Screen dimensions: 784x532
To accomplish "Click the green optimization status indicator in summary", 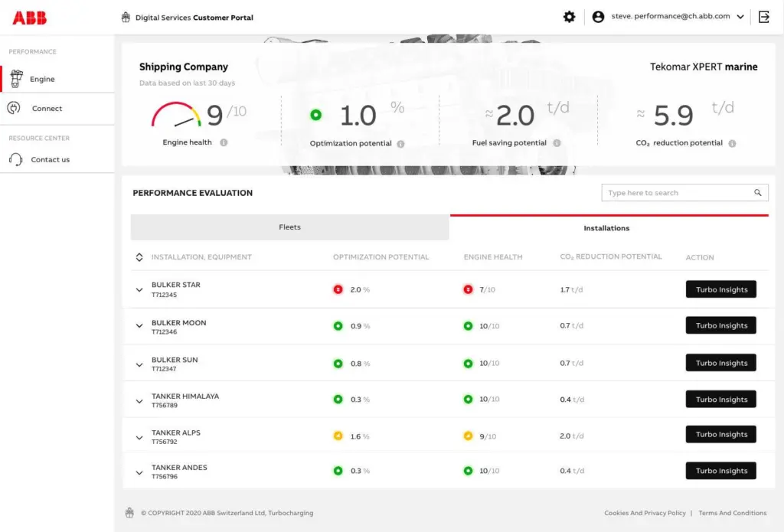I will (315, 115).
